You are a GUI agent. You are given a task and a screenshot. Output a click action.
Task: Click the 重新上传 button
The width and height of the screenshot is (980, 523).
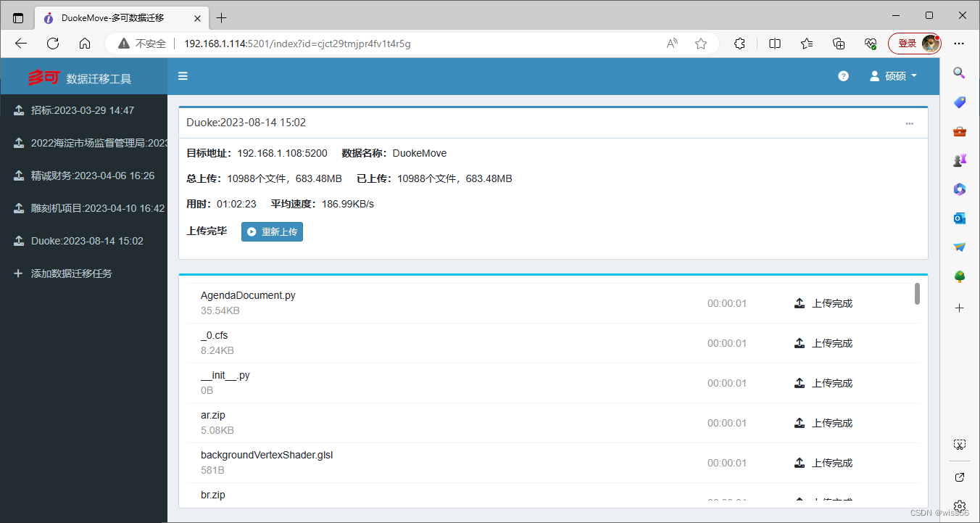point(272,232)
